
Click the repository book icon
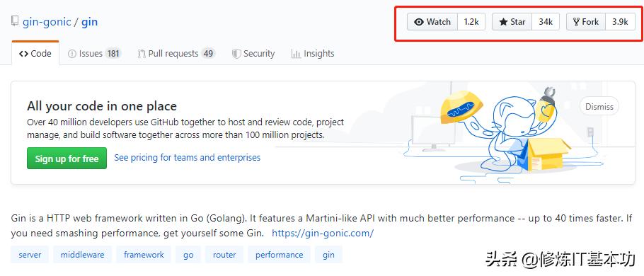15,21
